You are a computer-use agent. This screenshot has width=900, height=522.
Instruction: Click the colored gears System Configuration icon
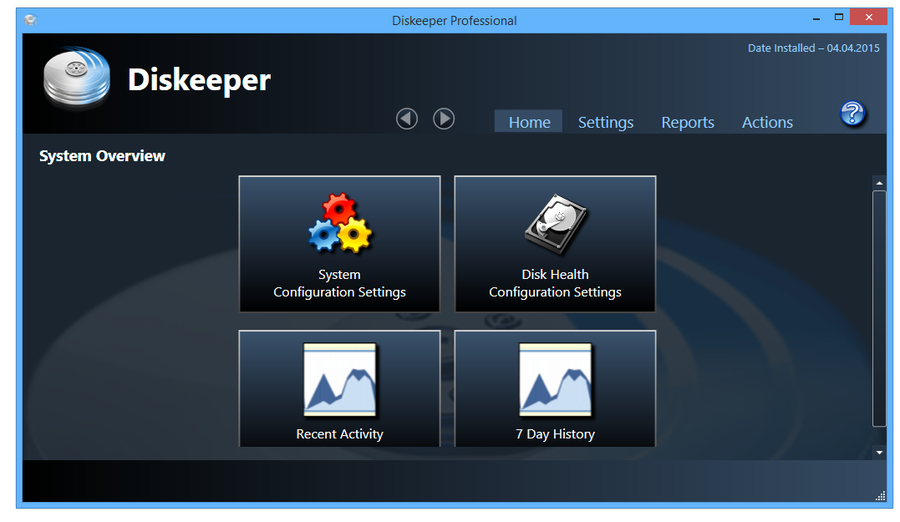[x=340, y=223]
